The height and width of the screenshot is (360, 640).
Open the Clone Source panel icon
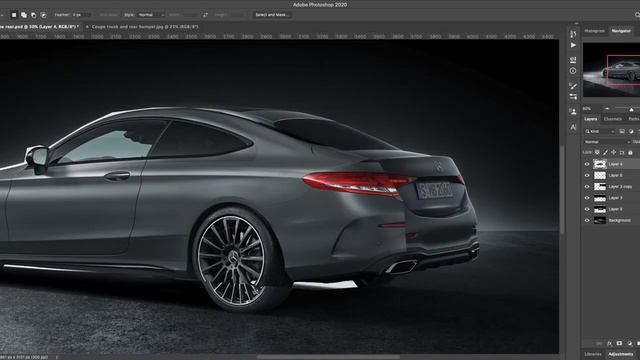[x=573, y=111]
